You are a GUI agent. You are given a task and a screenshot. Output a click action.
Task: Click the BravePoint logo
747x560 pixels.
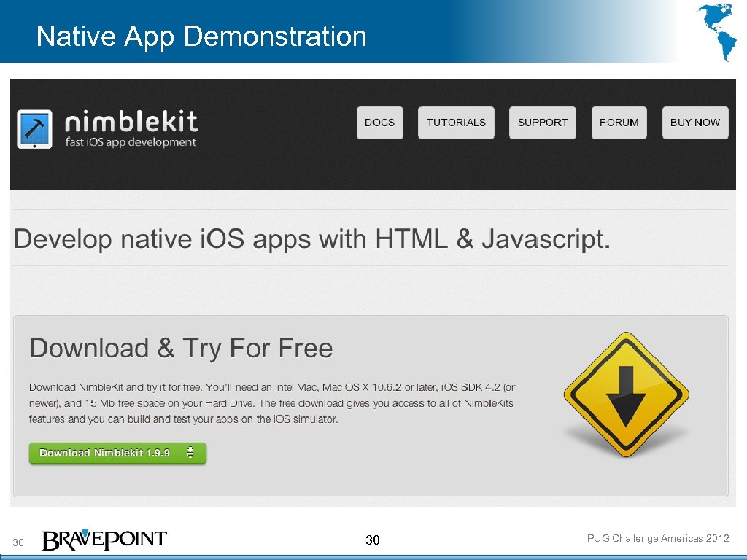[x=104, y=540]
